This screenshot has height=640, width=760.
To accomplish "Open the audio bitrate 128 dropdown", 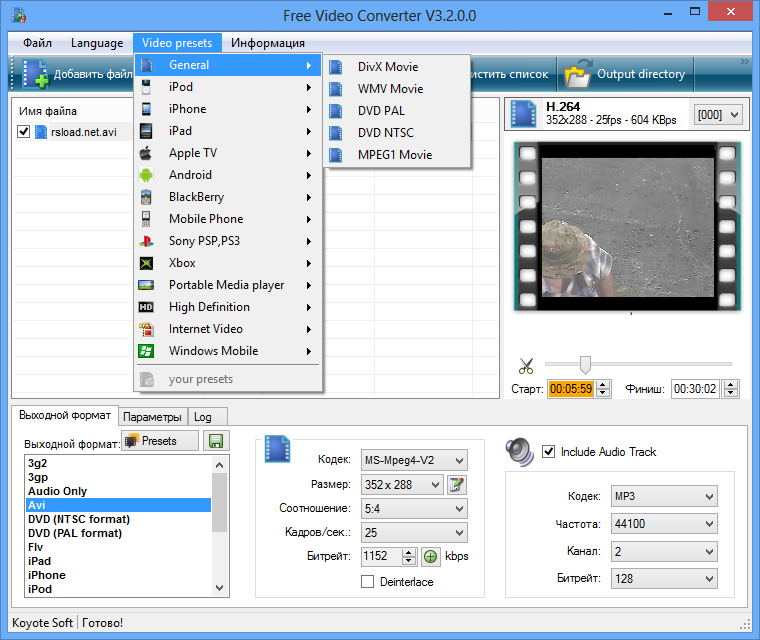I will pos(664,578).
